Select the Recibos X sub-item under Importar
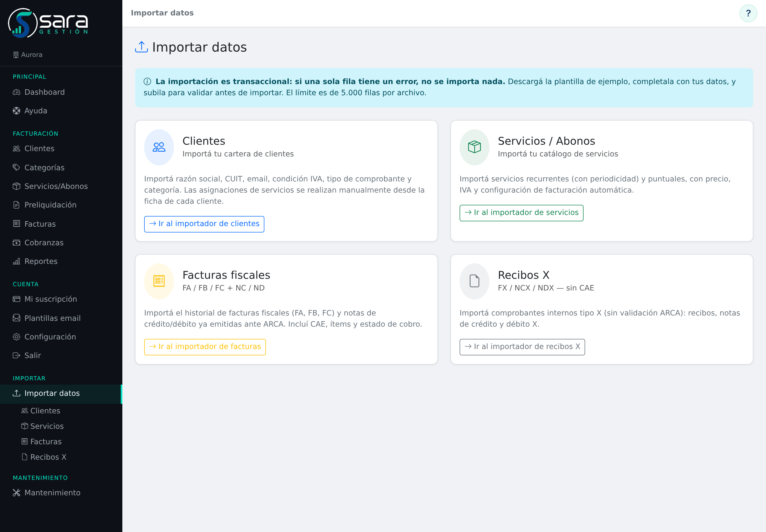The width and height of the screenshot is (766, 532). pos(61,457)
